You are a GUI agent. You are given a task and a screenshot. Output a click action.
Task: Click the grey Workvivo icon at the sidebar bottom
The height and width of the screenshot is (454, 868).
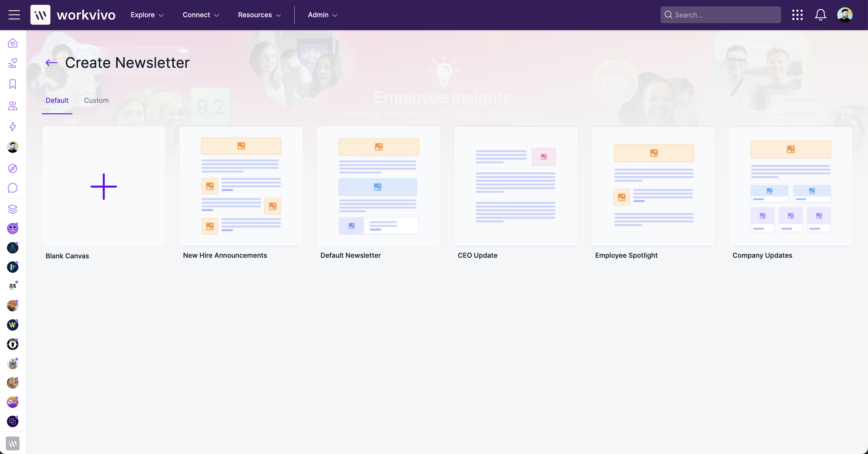[12, 443]
